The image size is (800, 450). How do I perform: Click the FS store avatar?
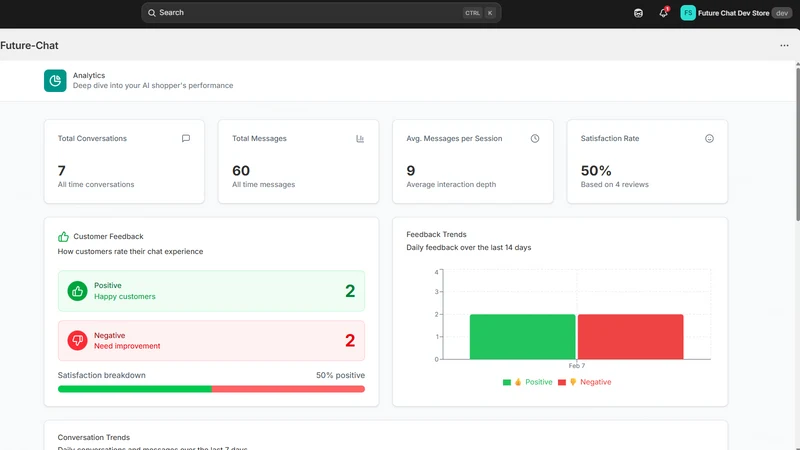(688, 13)
